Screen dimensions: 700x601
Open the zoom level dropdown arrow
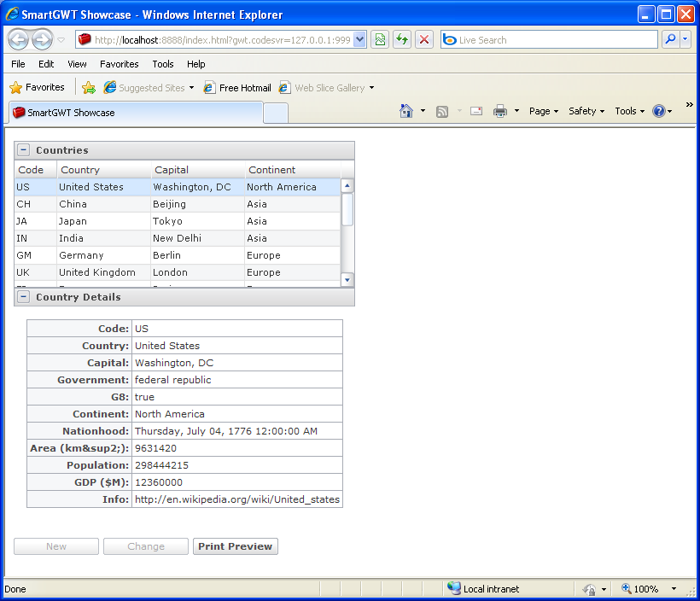(674, 588)
